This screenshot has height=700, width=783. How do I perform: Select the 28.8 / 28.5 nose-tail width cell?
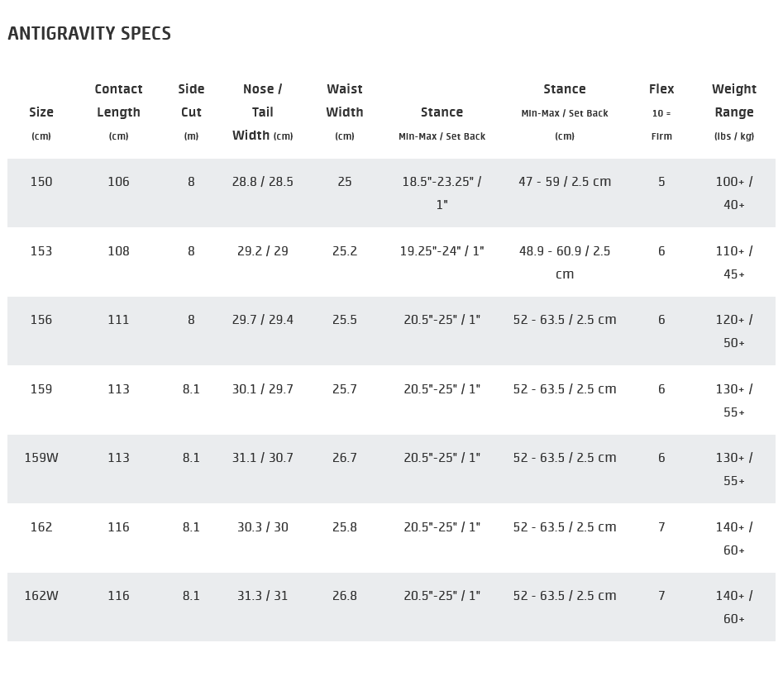[x=263, y=182]
